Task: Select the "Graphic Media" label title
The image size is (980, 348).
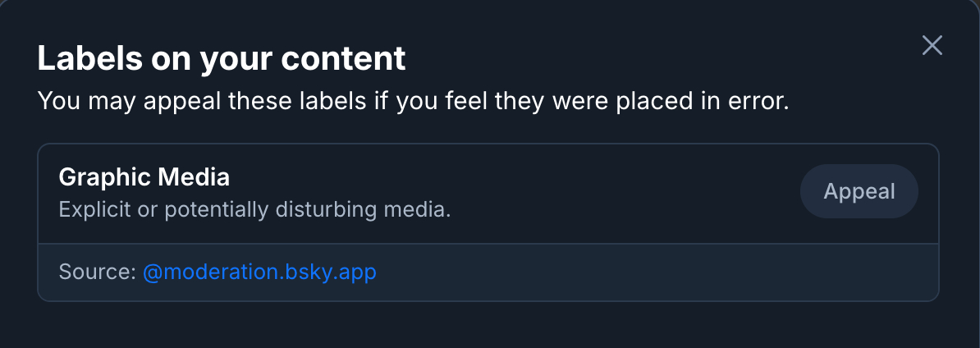Action: tap(144, 177)
